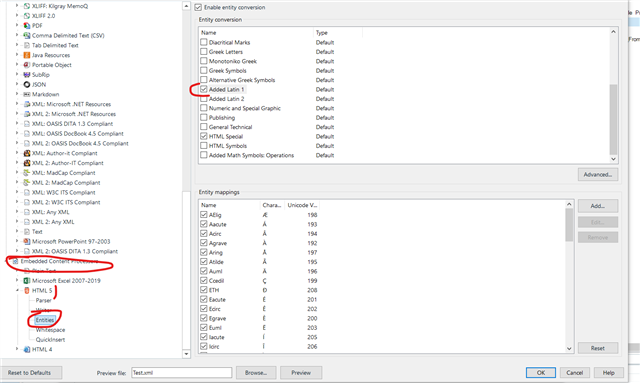Check the Greek Letters entity set

(x=204, y=51)
